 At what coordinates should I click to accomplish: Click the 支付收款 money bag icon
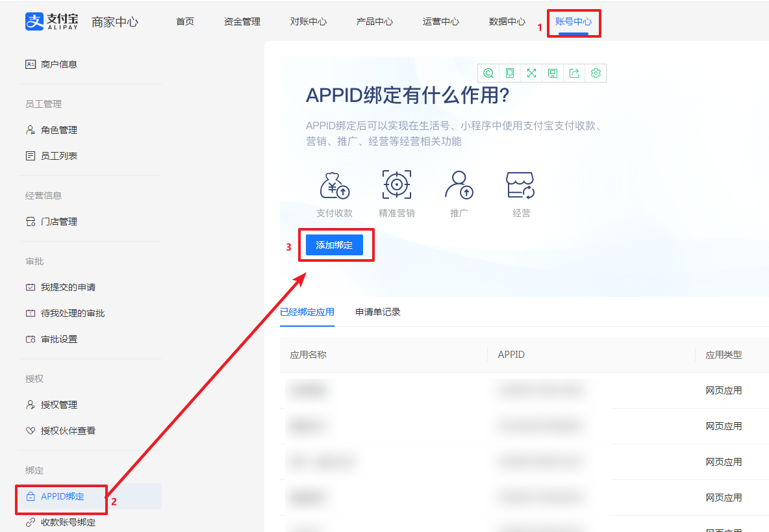tap(334, 185)
